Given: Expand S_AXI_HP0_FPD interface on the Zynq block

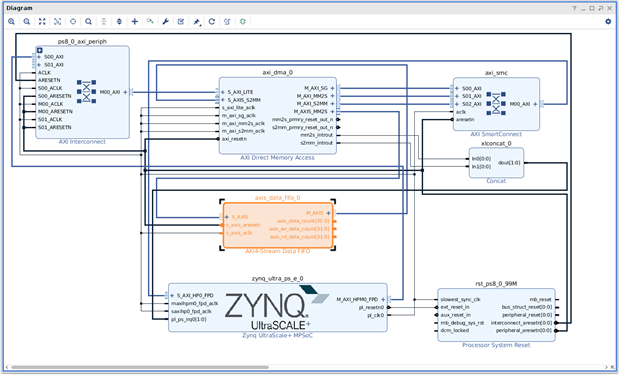Looking at the screenshot, I should click(172, 295).
